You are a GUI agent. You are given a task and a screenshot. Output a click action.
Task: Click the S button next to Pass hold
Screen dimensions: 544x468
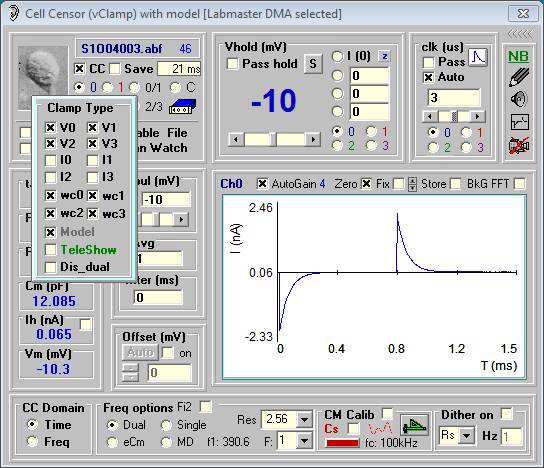(313, 63)
